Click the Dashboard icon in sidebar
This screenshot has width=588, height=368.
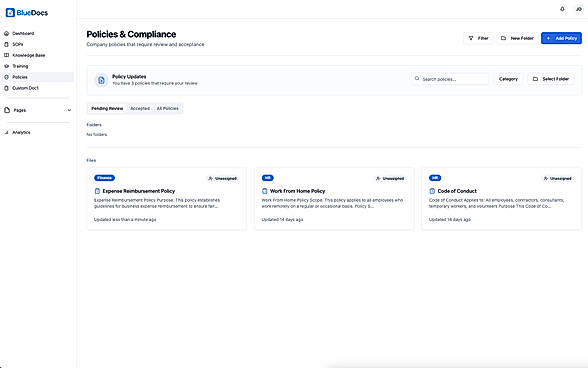click(x=6, y=33)
